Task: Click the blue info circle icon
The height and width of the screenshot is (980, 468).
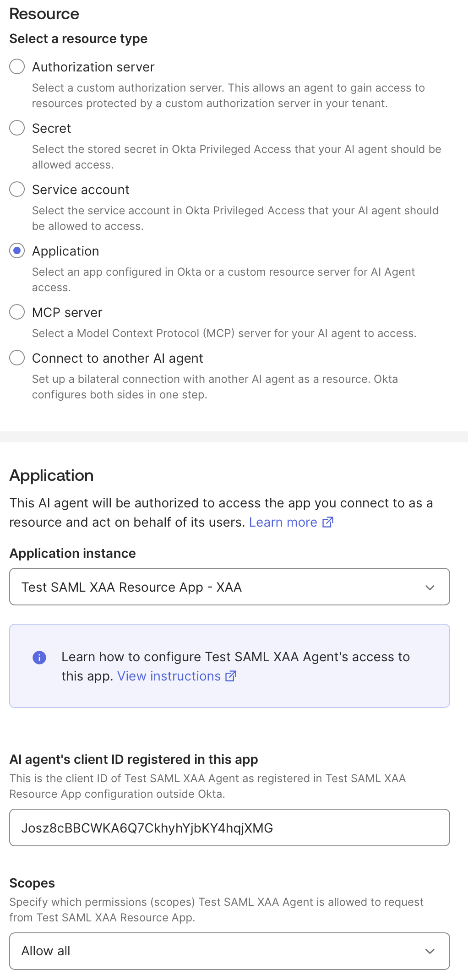Action: click(39, 658)
